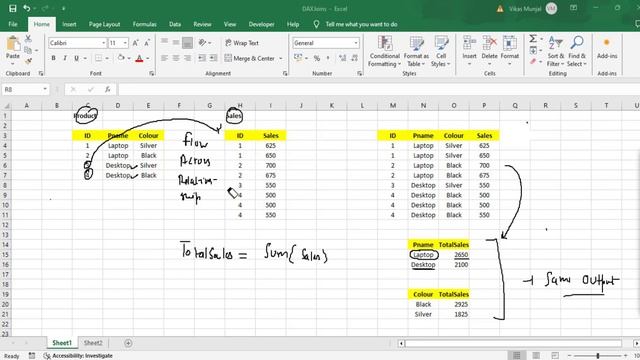Click the Normal view icon in status bar
640x360 pixels.
pos(516,356)
